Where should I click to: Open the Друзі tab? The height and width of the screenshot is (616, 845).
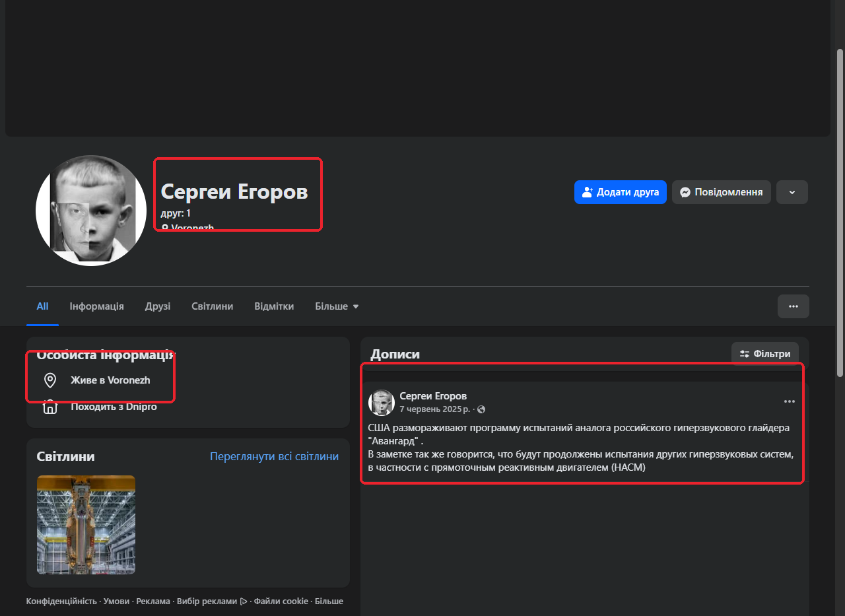pos(158,306)
